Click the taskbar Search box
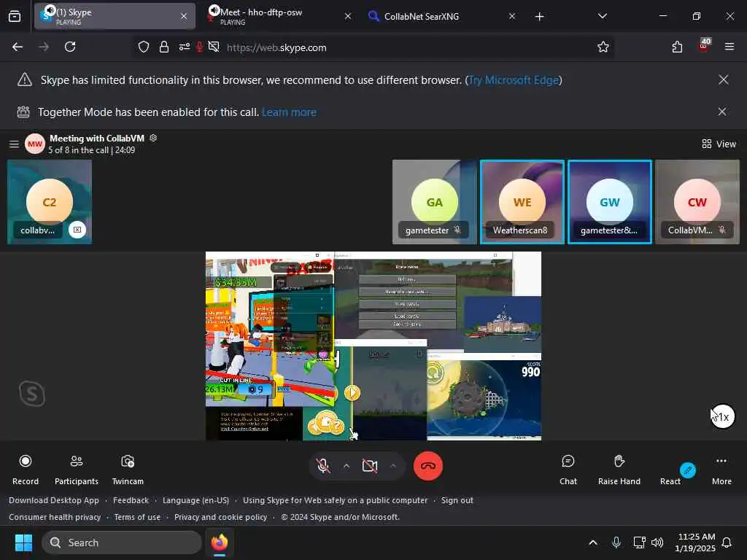 point(122,542)
